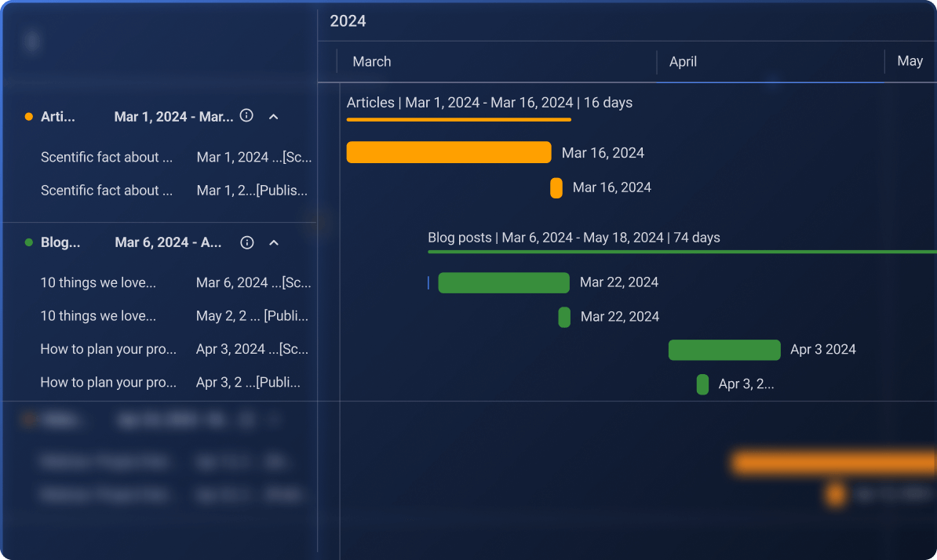The height and width of the screenshot is (560, 937).
Task: Collapse the Blog posts group chevron
Action: pos(274,242)
